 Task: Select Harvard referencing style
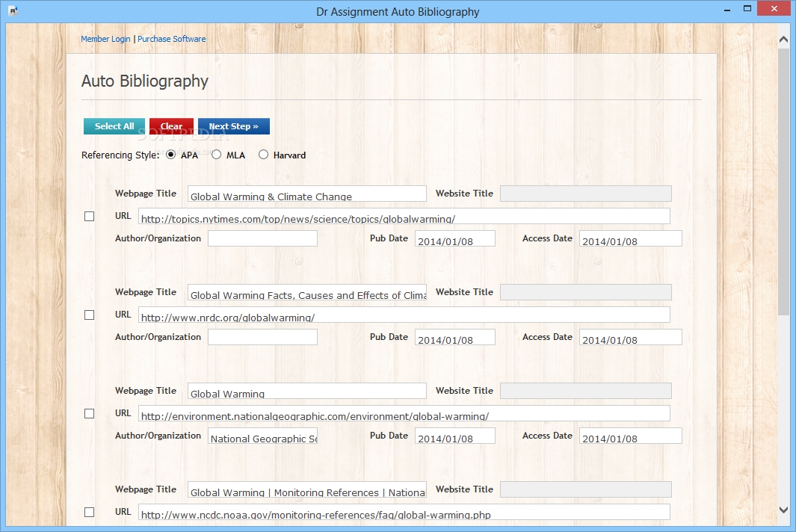[263, 155]
